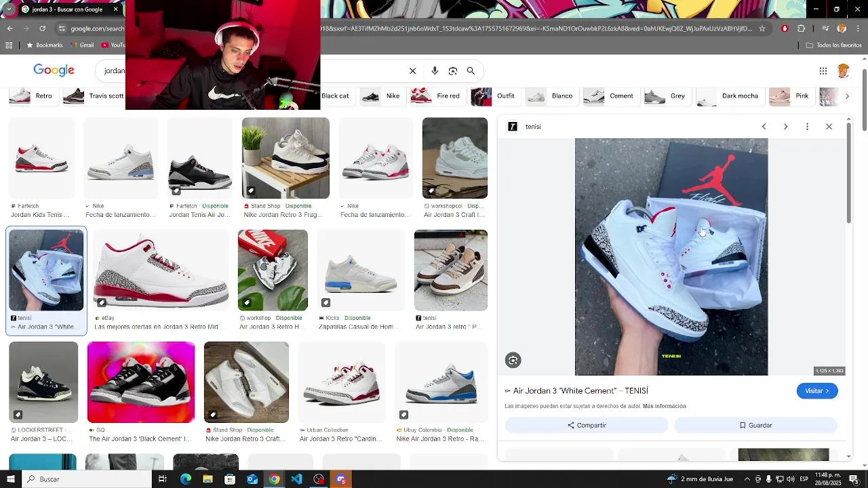Viewport: 868px width, 488px height.
Task: Clear the search box with the X
Action: click(x=412, y=70)
